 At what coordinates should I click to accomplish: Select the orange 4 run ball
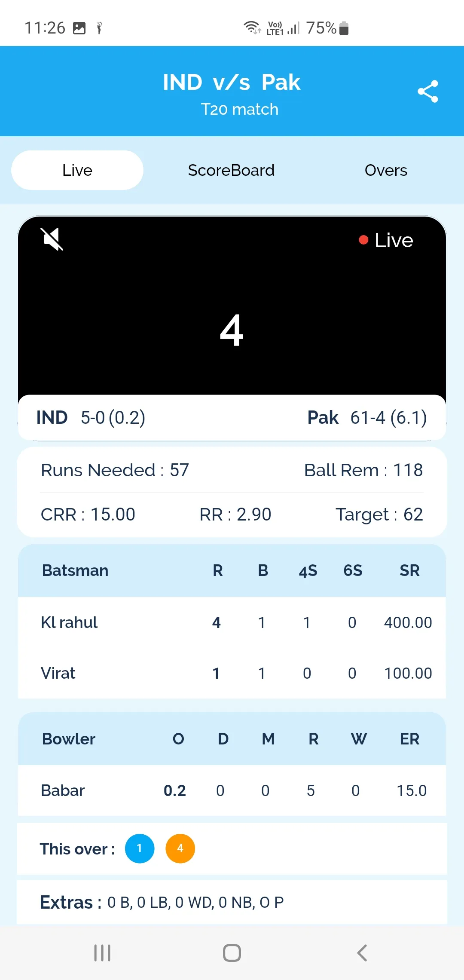pos(180,848)
